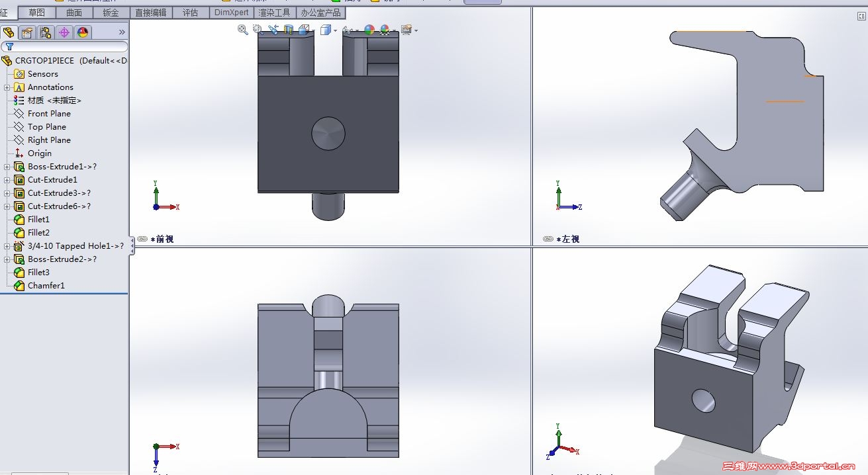Switch to the DimXpert tab
The image size is (868, 475).
232,13
